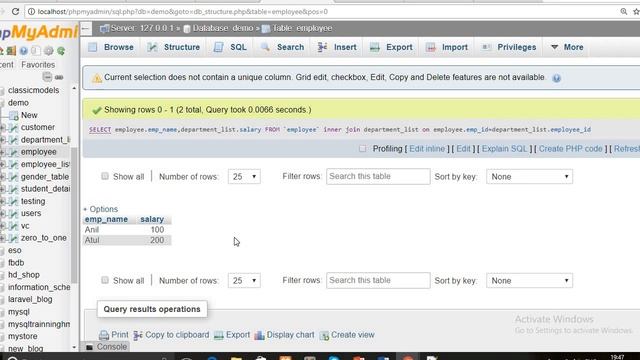This screenshot has width=640, height=360.
Task: Click the server icon in breadcrumb
Action: click(104, 28)
